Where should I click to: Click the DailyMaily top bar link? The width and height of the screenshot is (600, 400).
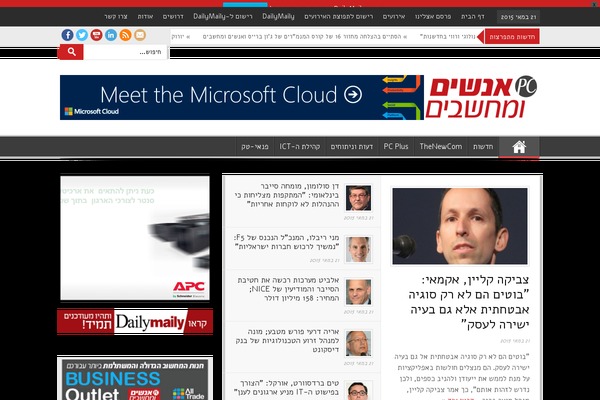(x=278, y=16)
